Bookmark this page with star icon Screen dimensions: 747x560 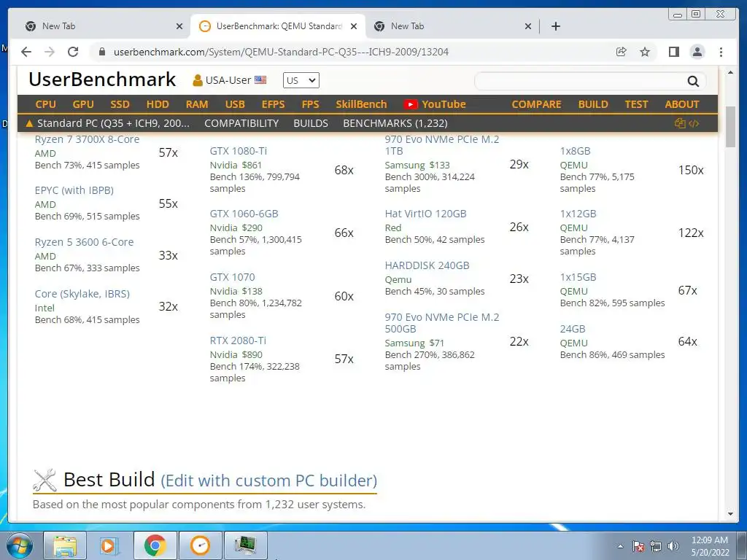(645, 52)
